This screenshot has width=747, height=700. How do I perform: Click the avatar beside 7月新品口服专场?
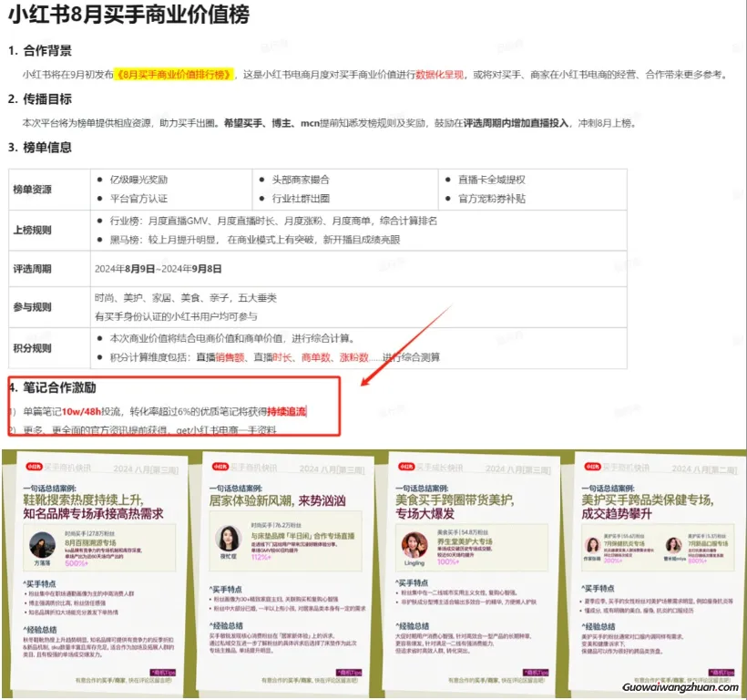pos(673,545)
